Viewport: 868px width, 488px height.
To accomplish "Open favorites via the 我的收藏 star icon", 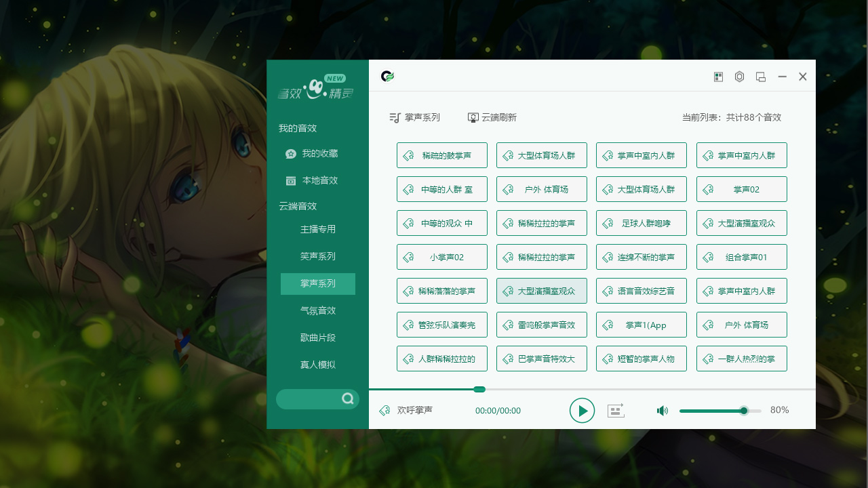I will click(x=291, y=153).
